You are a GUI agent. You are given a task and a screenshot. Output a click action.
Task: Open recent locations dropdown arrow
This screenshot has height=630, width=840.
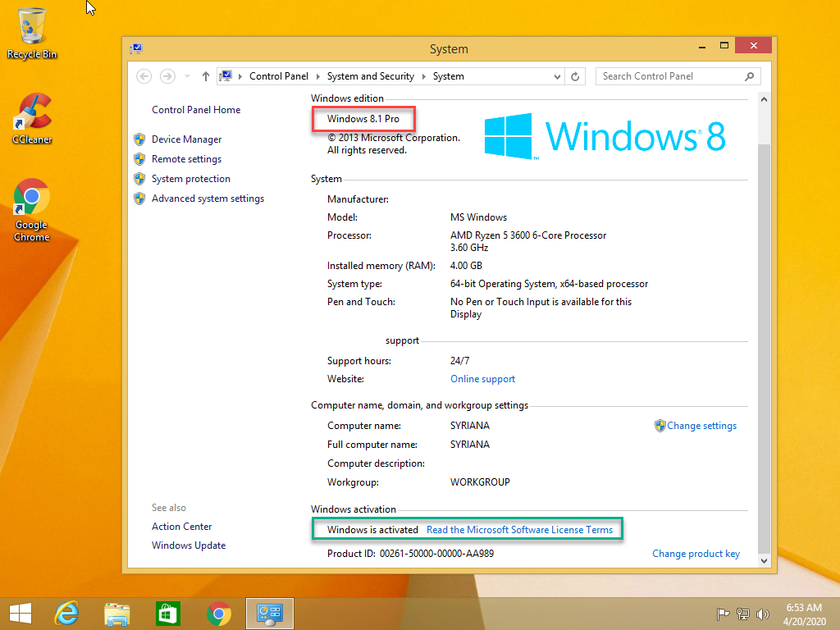pyautogui.click(x=187, y=76)
